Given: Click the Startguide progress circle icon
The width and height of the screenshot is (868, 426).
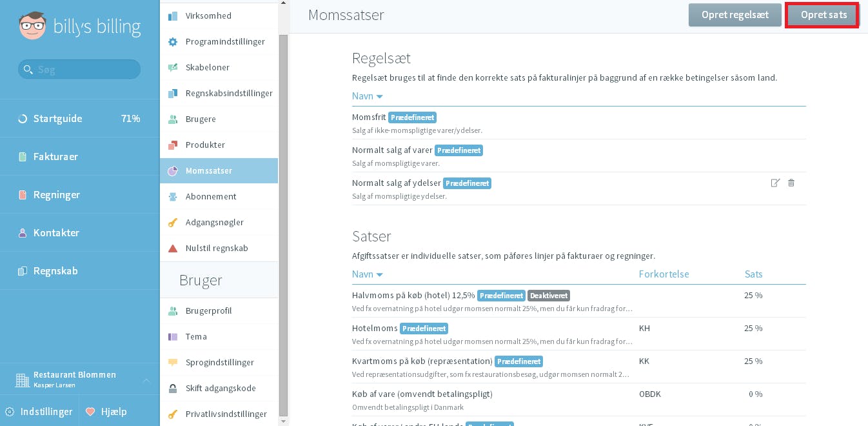Looking at the screenshot, I should [23, 119].
